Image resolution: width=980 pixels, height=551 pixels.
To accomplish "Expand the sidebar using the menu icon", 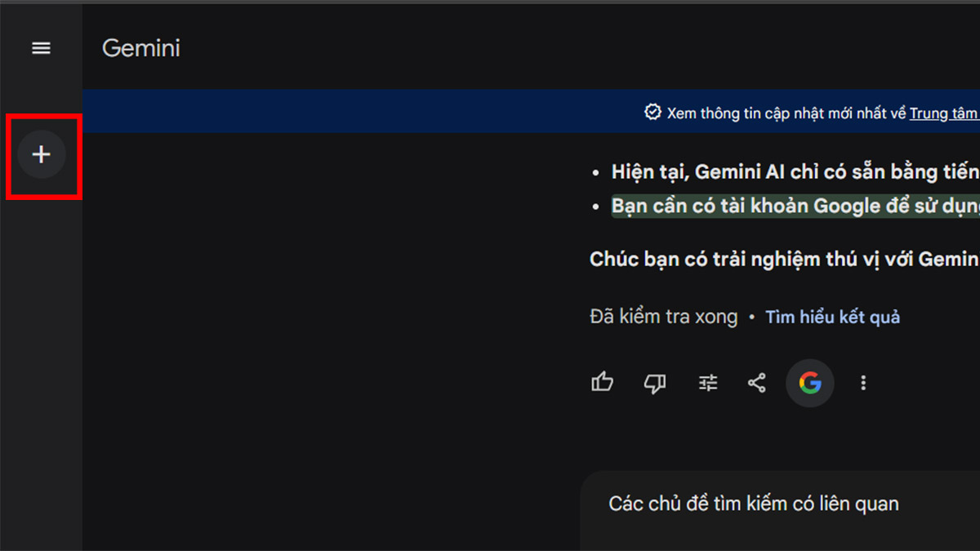I will tap(41, 47).
